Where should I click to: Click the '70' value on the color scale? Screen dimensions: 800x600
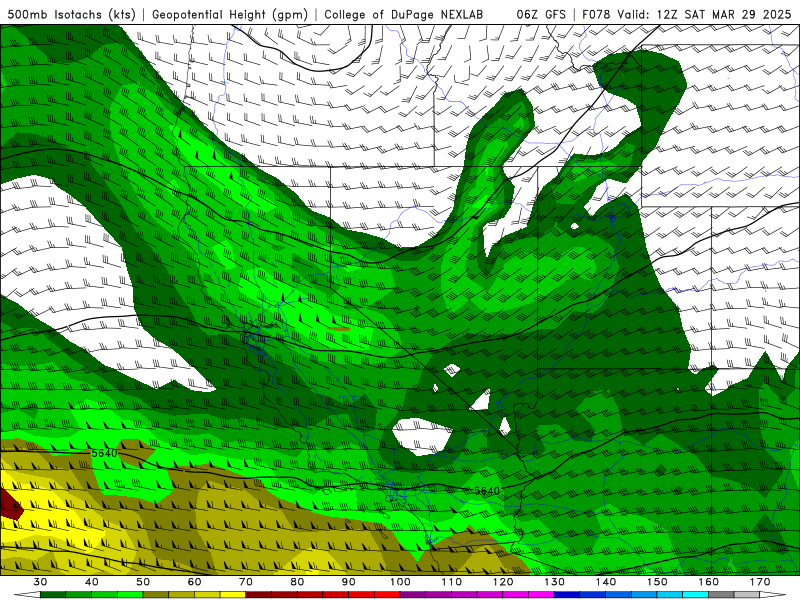point(246,582)
